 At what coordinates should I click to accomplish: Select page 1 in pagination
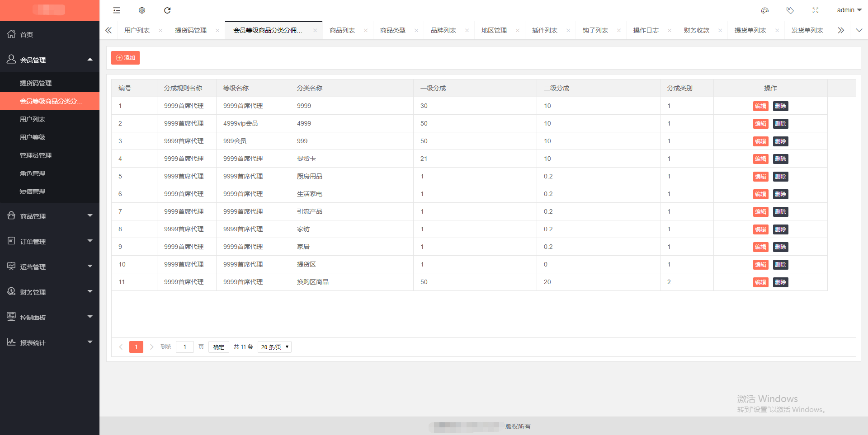tap(136, 347)
